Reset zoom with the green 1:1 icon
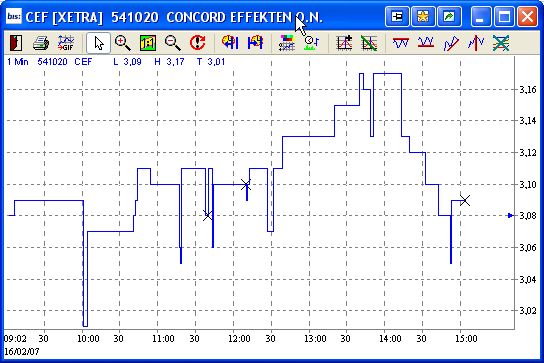The height and width of the screenshot is (363, 544). pyautogui.click(x=148, y=43)
